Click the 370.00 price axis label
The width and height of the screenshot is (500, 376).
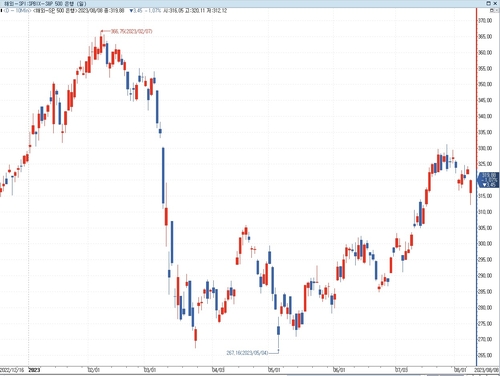tap(485, 21)
